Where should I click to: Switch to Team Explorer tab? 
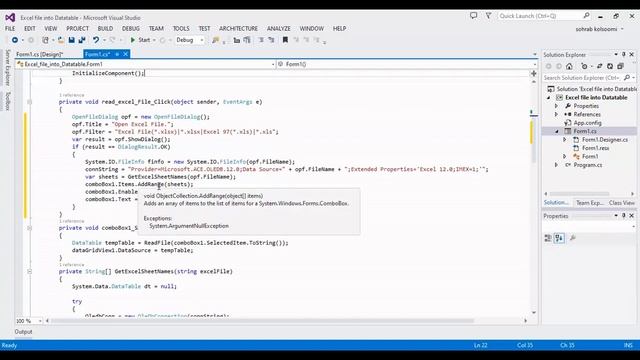(x=589, y=203)
